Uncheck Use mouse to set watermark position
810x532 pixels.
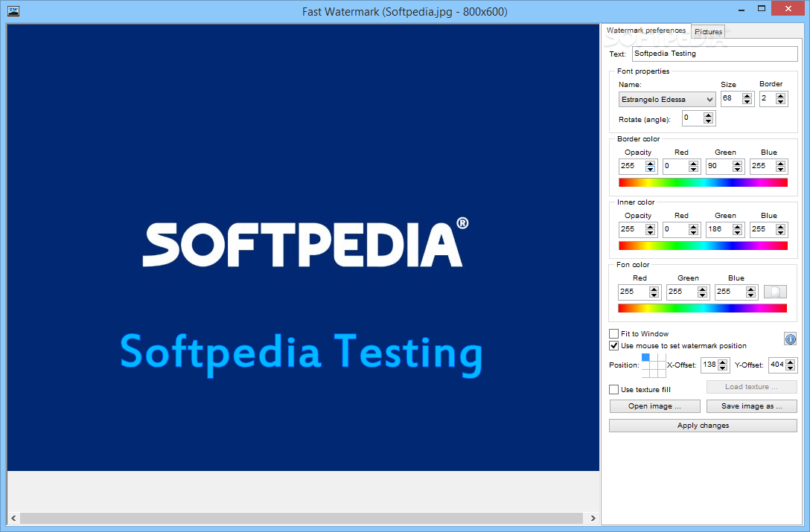(x=613, y=345)
